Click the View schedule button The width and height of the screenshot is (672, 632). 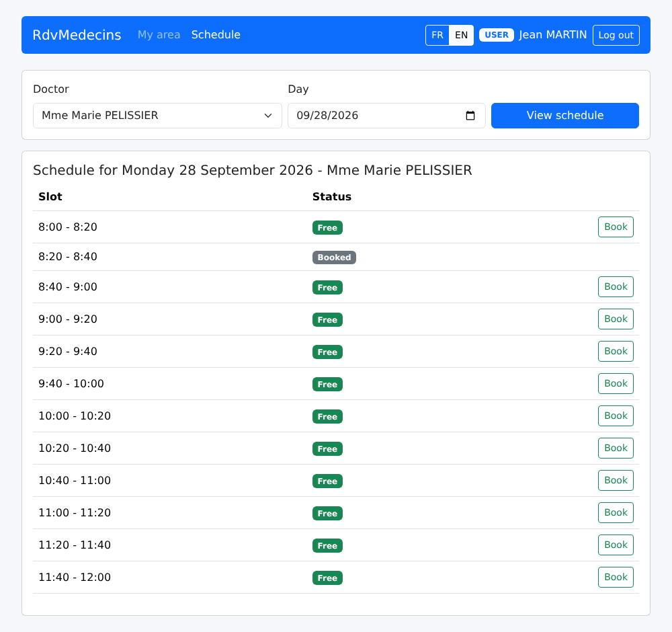coord(565,116)
